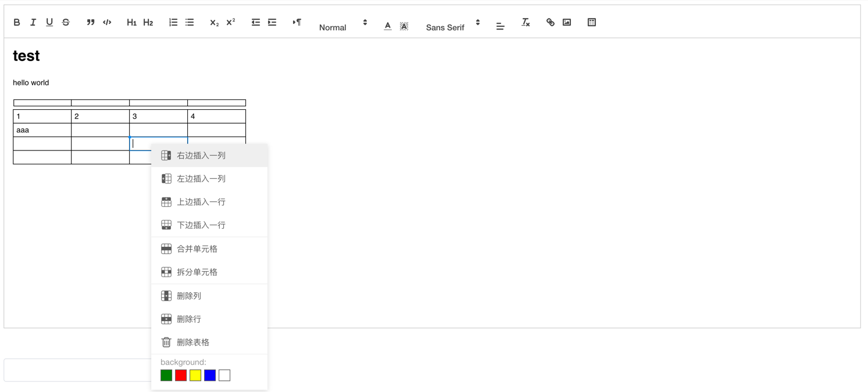Click the table cell containing aaa

coord(42,130)
